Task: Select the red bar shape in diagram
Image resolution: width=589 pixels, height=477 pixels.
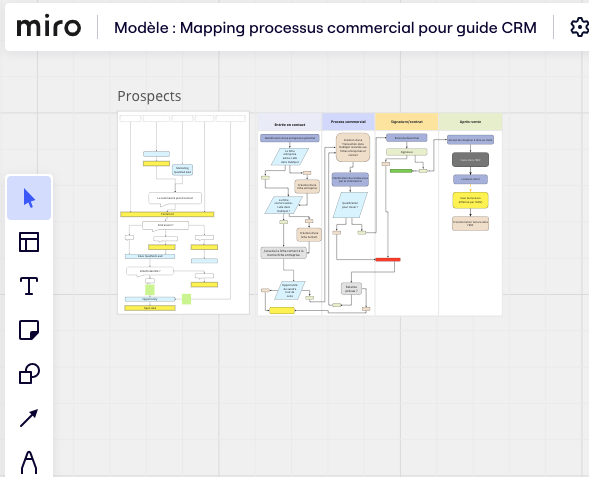Action: tap(388, 260)
